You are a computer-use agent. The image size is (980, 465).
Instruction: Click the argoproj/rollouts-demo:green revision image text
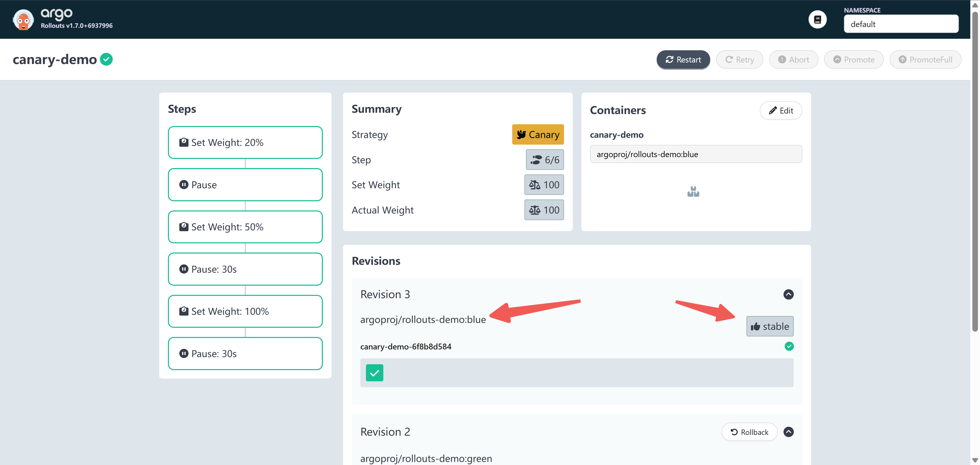426,459
